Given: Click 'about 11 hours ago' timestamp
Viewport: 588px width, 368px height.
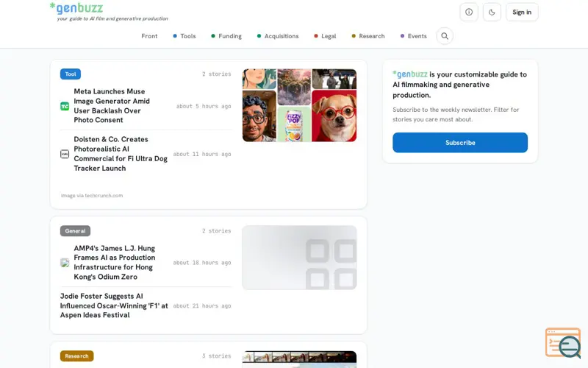Looking at the screenshot, I should [x=202, y=154].
